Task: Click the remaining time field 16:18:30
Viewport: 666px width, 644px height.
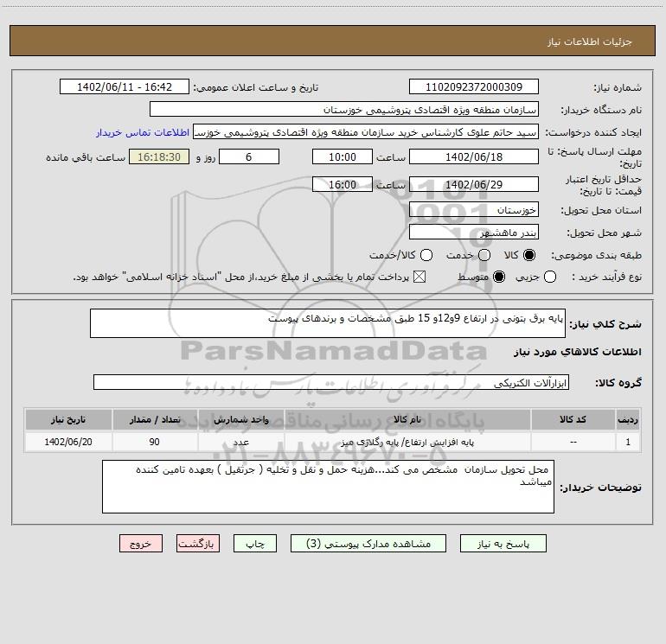Action: click(x=159, y=156)
